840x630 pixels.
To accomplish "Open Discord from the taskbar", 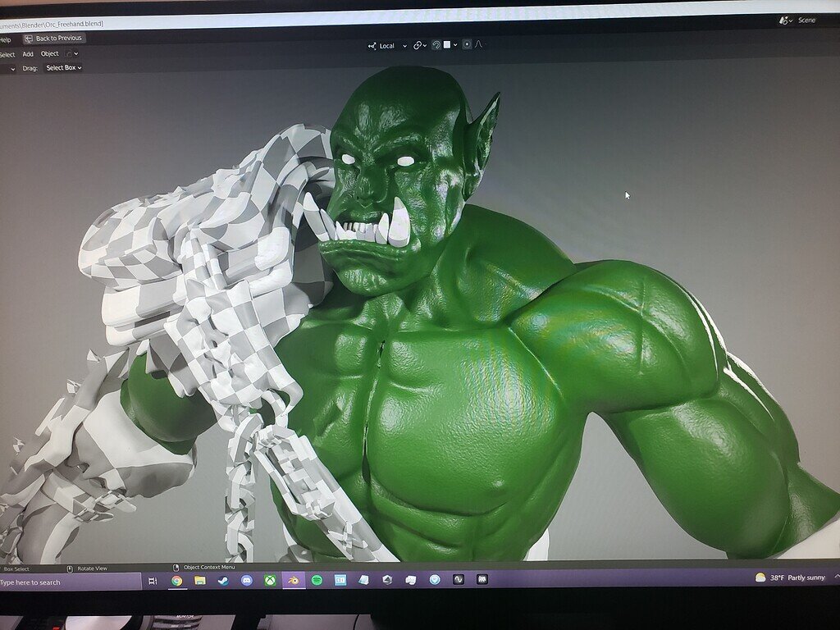I will coord(245,580).
